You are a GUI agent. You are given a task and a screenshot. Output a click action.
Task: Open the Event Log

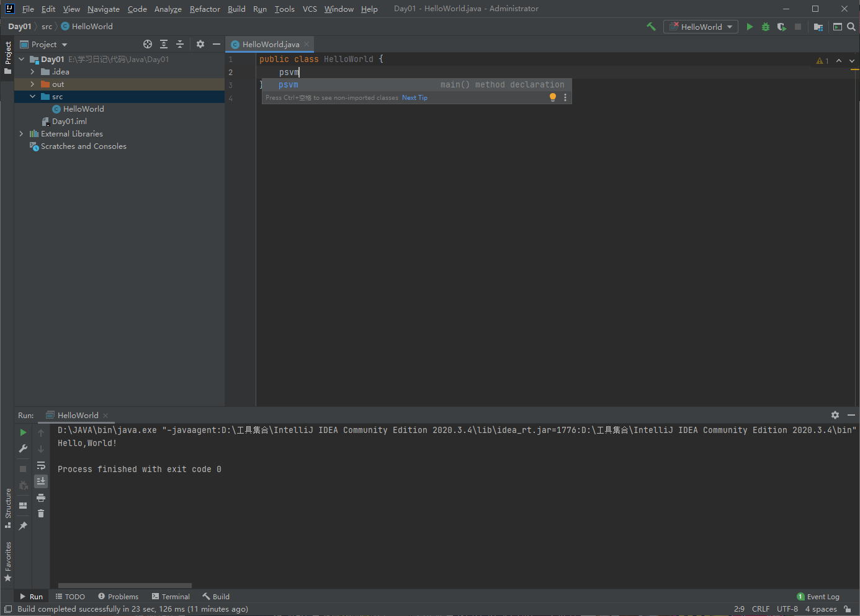(x=818, y=596)
